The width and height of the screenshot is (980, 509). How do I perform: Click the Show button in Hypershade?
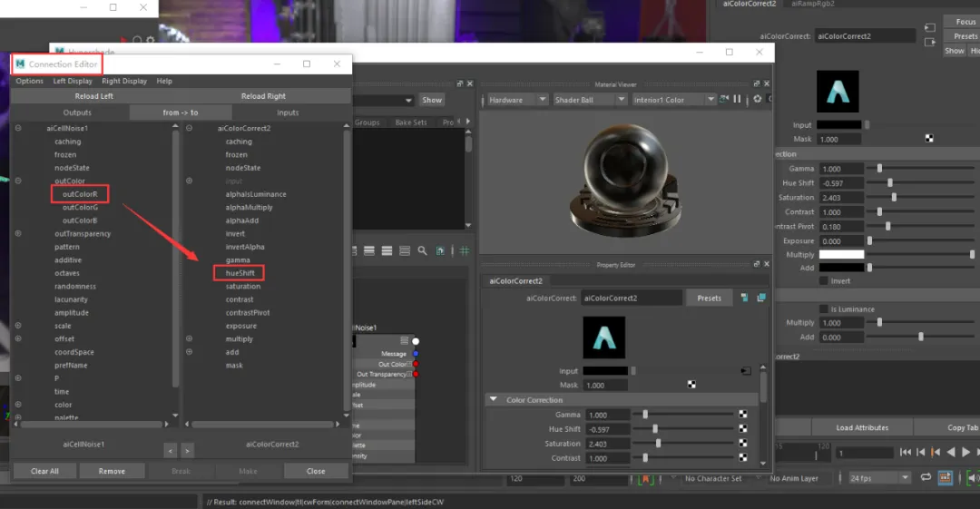coord(431,100)
